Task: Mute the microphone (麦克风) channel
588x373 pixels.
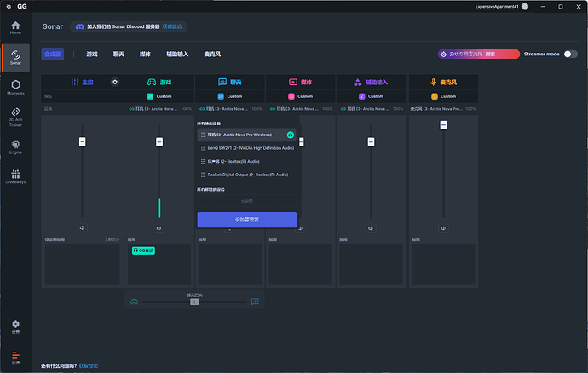Action: pos(443,228)
